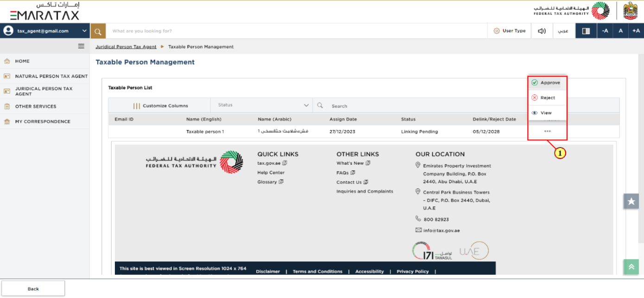Open Other Services menu item
644x298 pixels.
pos(45,106)
